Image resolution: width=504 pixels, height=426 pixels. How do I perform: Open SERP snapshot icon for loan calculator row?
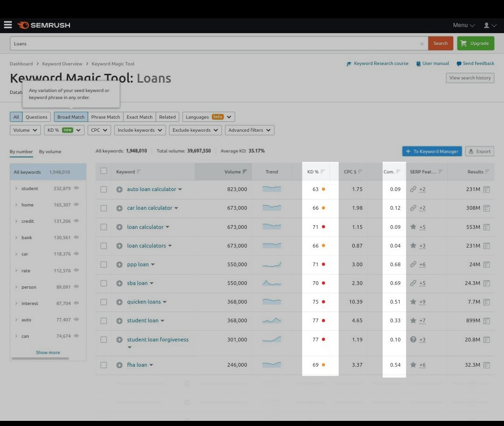point(487,227)
